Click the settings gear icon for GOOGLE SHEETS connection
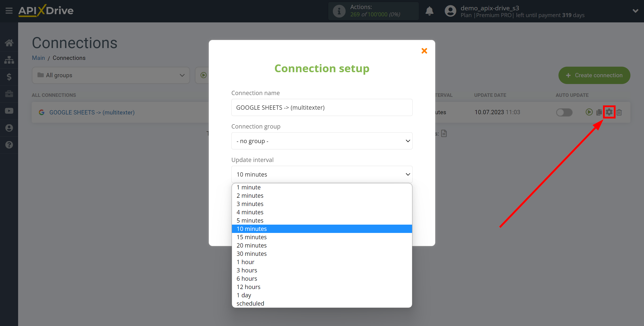 click(x=609, y=112)
